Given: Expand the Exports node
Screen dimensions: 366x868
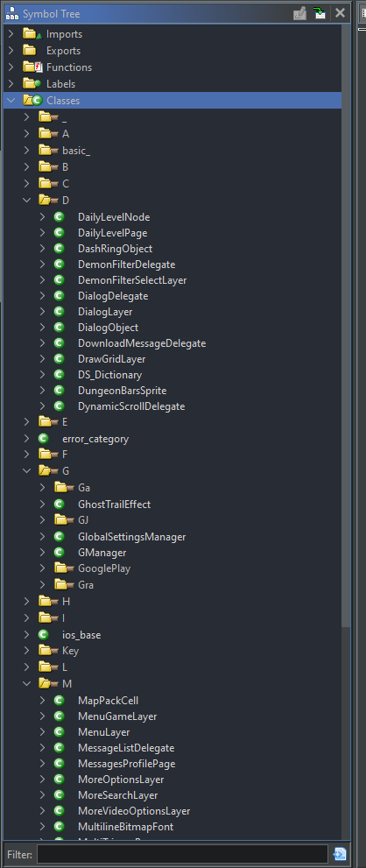Looking at the screenshot, I should click(11, 51).
